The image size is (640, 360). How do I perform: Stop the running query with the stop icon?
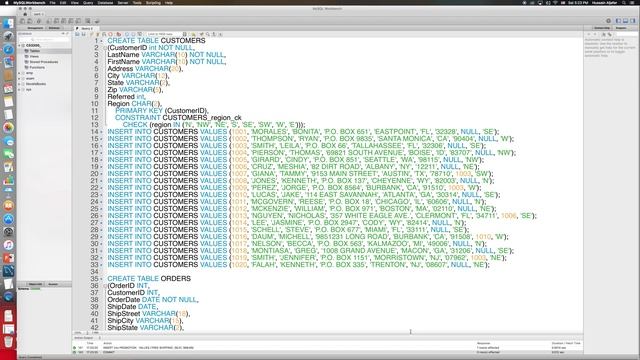click(110, 34)
